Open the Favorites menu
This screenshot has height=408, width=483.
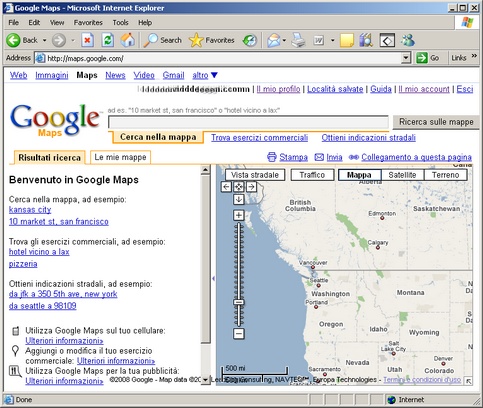point(88,23)
